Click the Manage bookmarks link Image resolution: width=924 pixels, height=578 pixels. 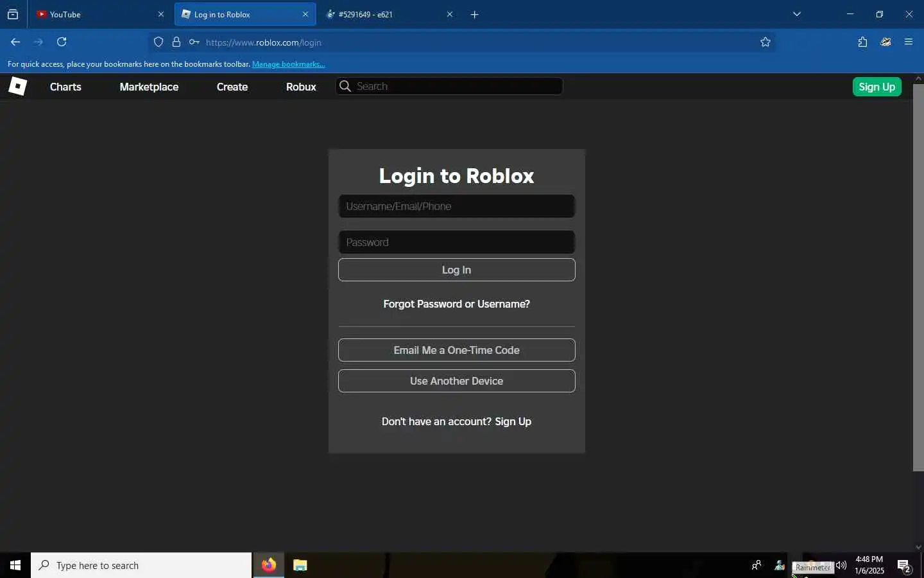(x=289, y=64)
